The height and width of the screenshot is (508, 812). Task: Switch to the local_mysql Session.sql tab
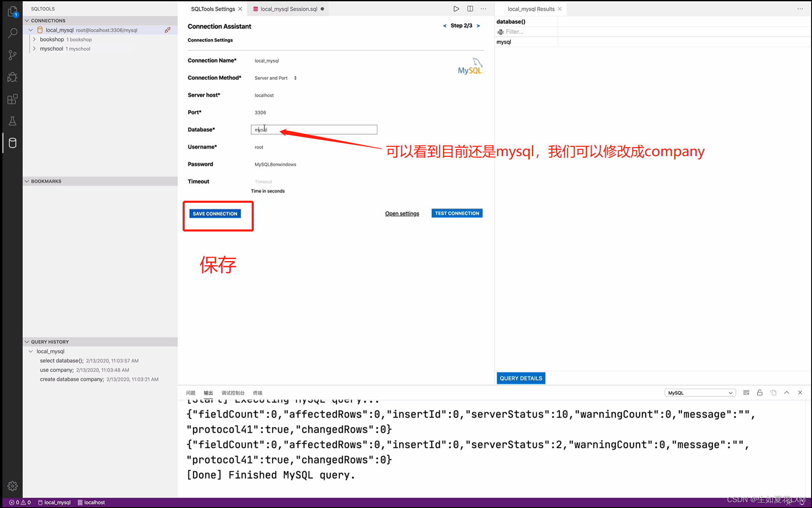coord(289,9)
